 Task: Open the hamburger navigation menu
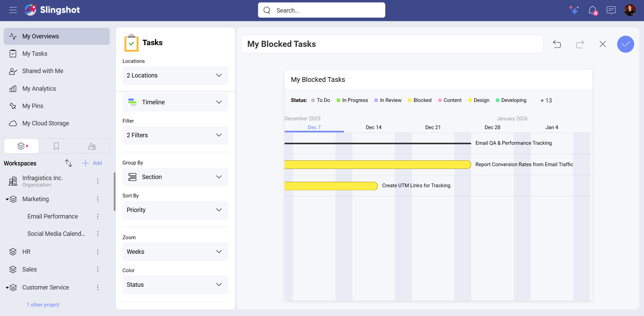(13, 10)
